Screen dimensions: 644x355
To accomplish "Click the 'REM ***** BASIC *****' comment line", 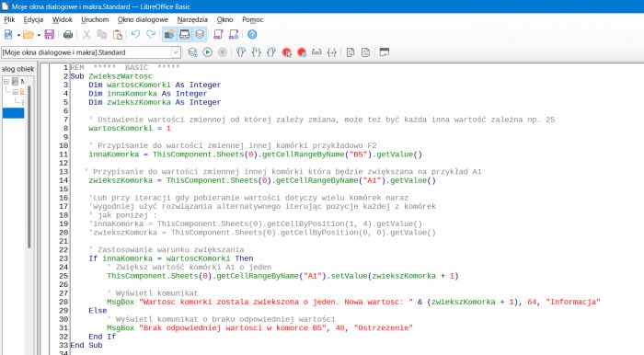I will point(125,67).
